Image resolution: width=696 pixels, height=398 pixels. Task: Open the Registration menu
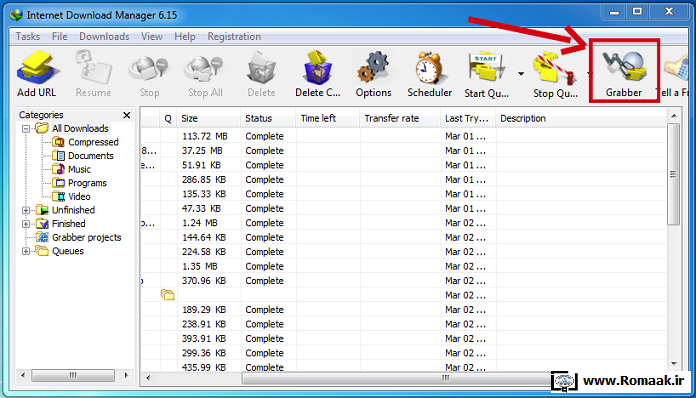[234, 36]
